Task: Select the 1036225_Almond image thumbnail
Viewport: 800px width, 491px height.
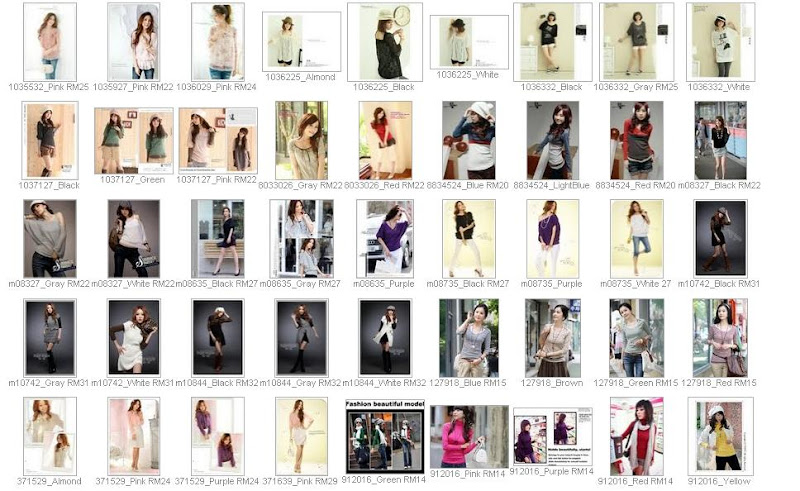Action: pos(302,42)
